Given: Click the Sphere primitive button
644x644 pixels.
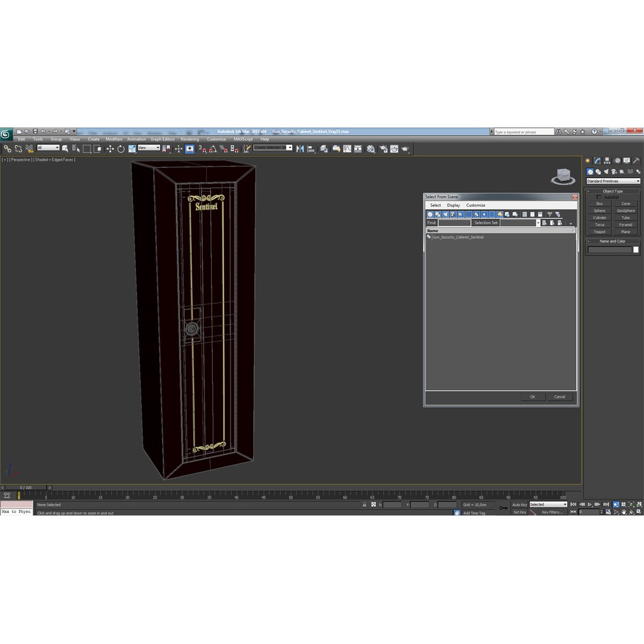Looking at the screenshot, I should 599,211.
